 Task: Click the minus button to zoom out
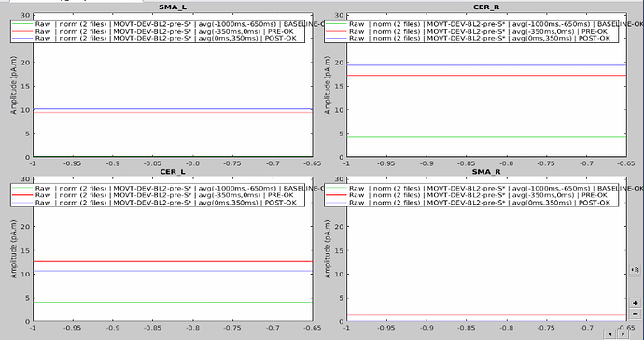[635, 314]
